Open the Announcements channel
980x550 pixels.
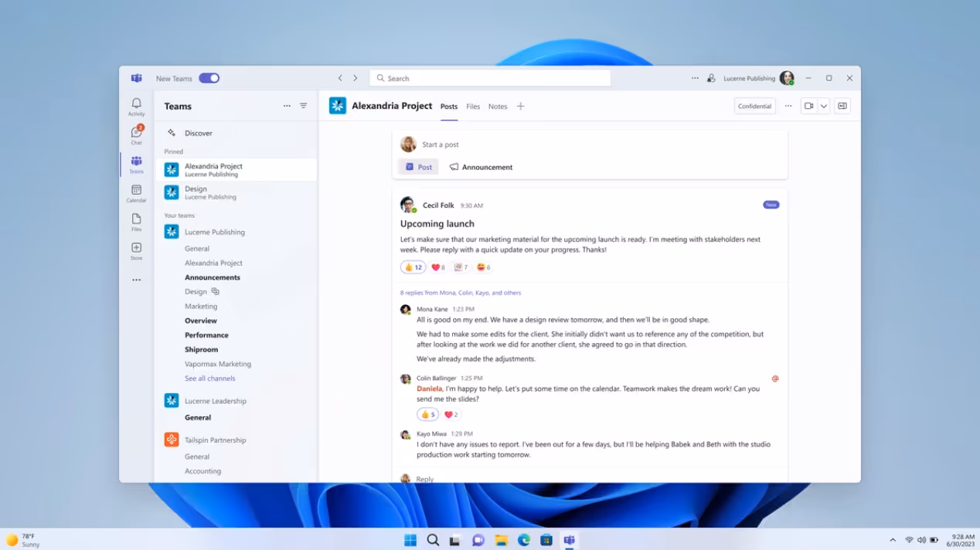pyautogui.click(x=213, y=277)
